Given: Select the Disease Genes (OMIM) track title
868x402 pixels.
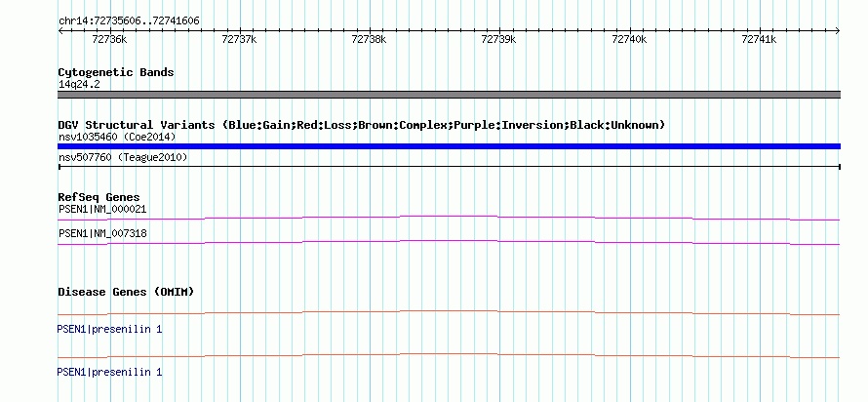Looking at the screenshot, I should point(126,292).
